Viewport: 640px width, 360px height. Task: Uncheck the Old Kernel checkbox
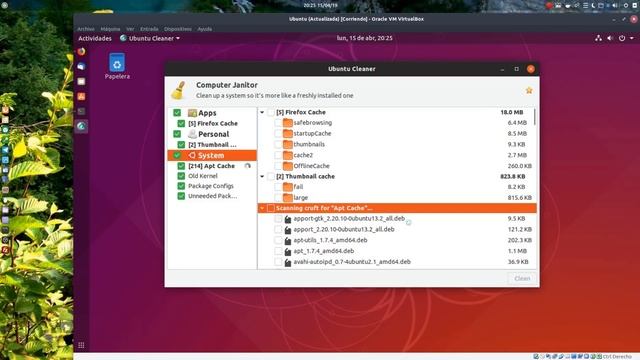click(181, 176)
